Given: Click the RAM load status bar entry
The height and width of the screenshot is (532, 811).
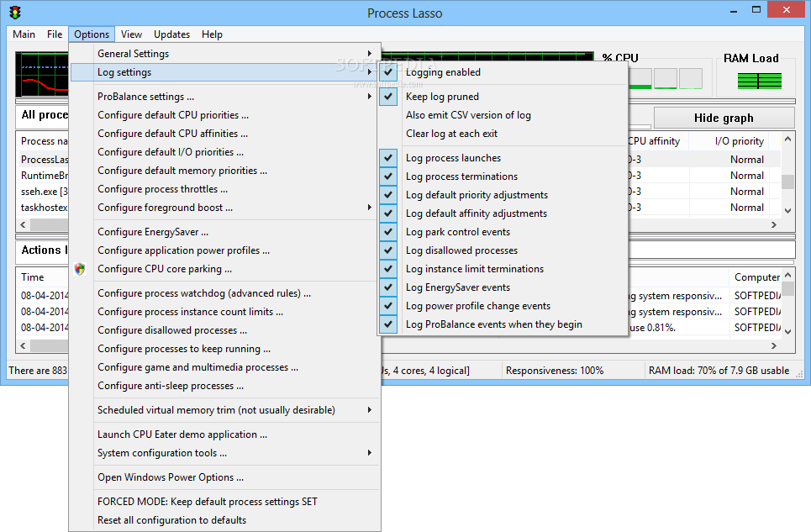Looking at the screenshot, I should pos(719,371).
